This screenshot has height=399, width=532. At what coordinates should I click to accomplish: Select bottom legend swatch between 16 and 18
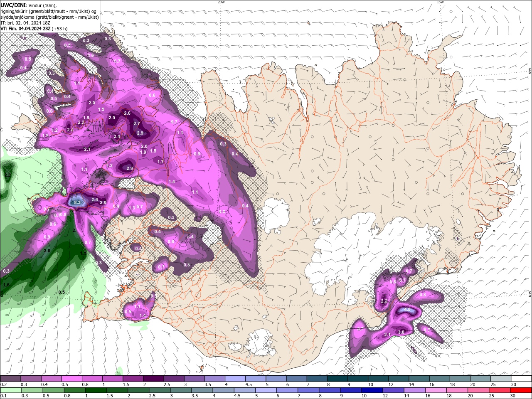coord(436,390)
